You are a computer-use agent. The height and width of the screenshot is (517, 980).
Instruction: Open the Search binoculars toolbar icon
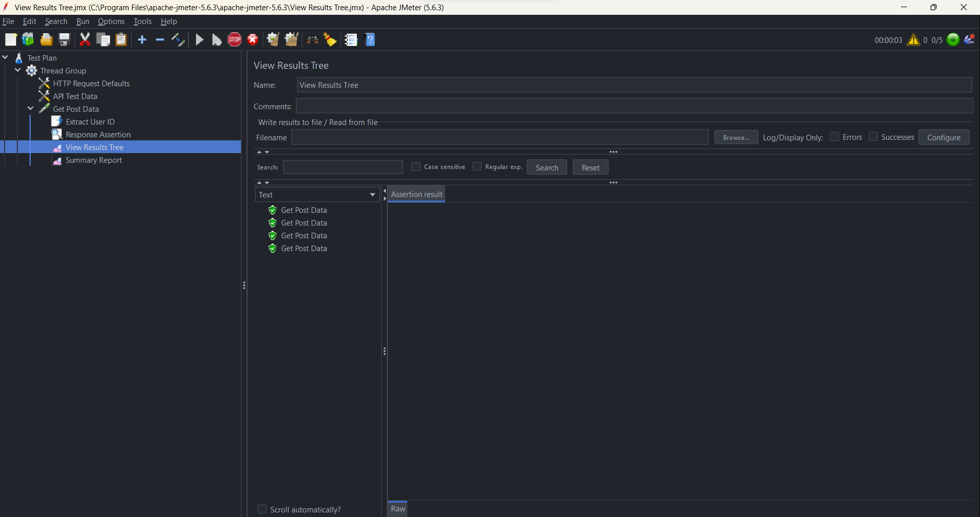pos(312,39)
